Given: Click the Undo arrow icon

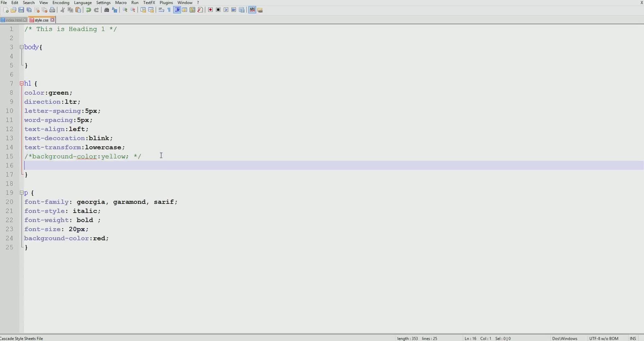Looking at the screenshot, I should (89, 10).
